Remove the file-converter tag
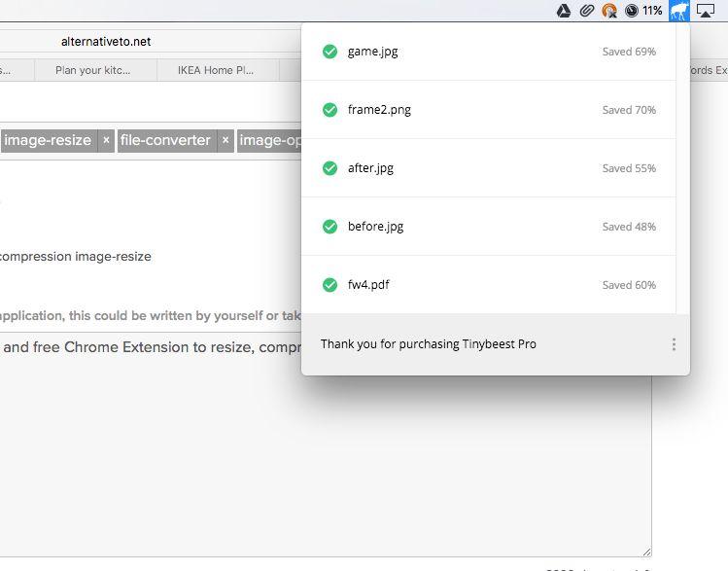 (x=225, y=140)
